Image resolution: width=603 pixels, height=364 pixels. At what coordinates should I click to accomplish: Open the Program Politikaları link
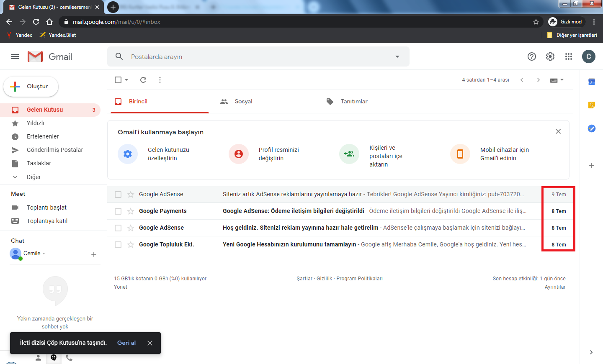pos(359,279)
